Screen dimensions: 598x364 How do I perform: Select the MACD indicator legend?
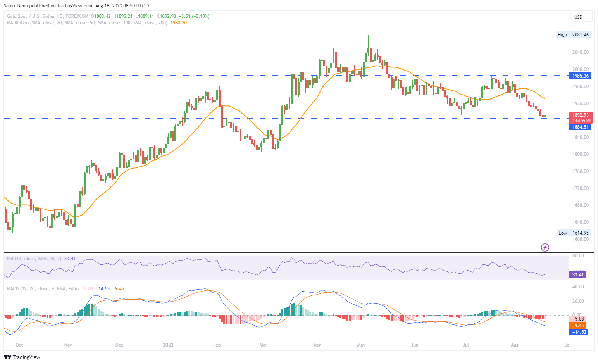tap(43, 289)
